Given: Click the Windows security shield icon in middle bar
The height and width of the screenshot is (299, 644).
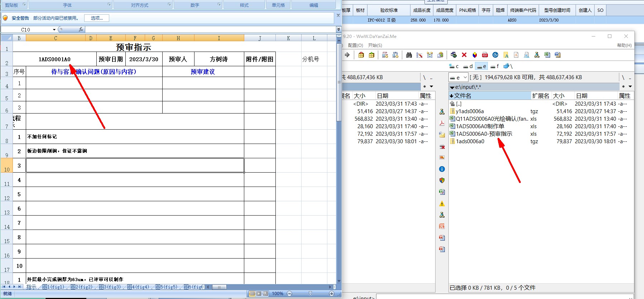Looking at the screenshot, I should point(442,180).
